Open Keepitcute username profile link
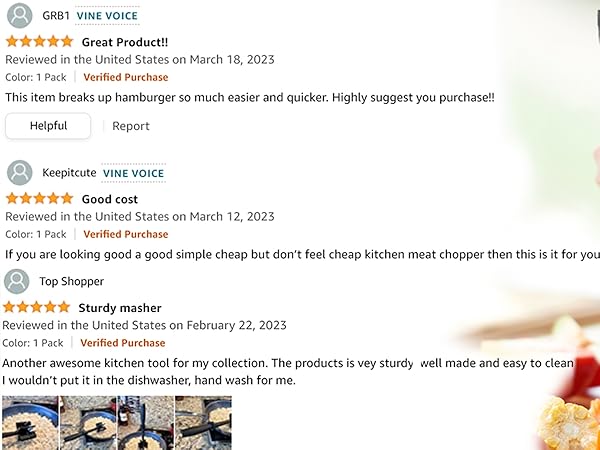Image resolution: width=600 pixels, height=450 pixels. point(68,173)
